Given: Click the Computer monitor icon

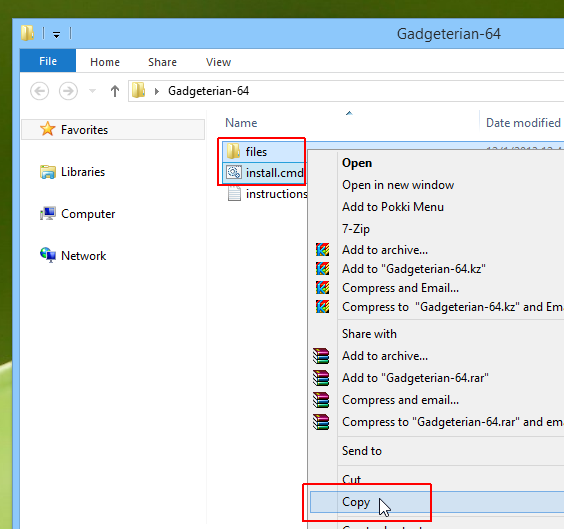Looking at the screenshot, I should point(47,213).
